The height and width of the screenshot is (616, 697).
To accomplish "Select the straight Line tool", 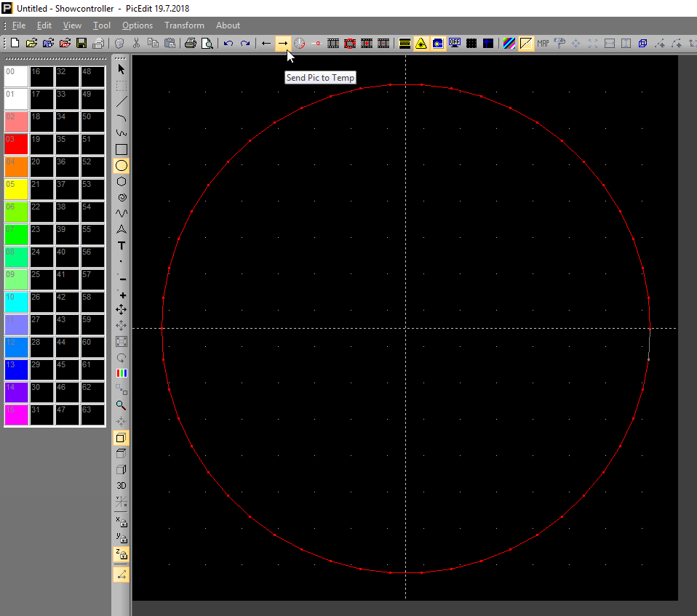I will 122,102.
